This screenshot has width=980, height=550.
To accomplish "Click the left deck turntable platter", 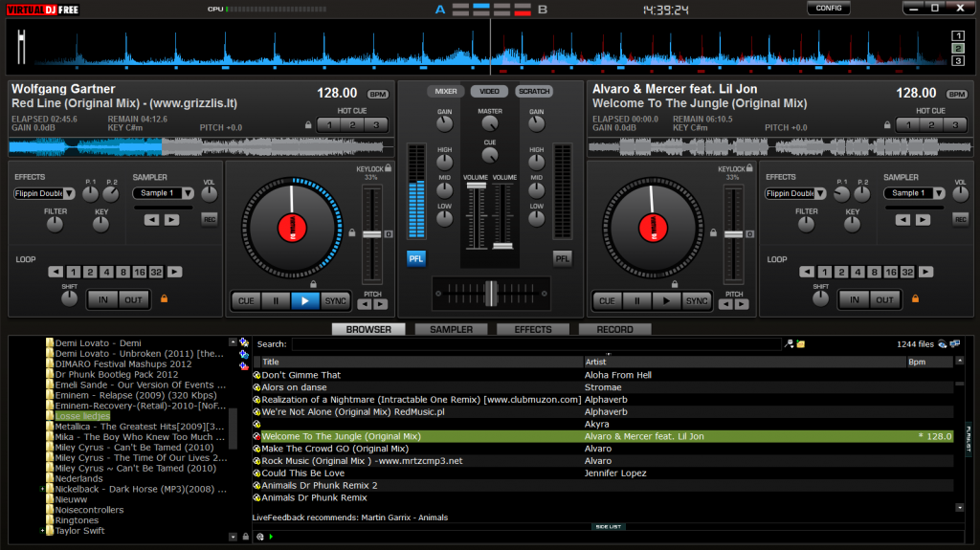I will 292,228.
